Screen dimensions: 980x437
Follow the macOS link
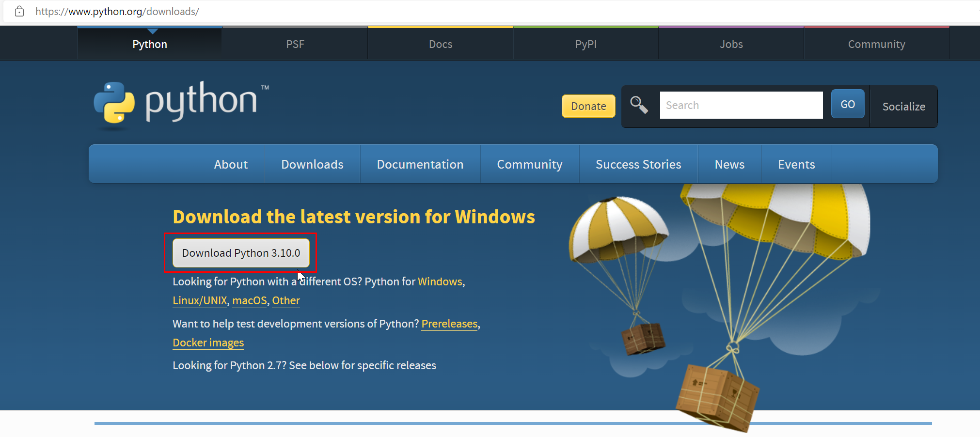tap(250, 300)
